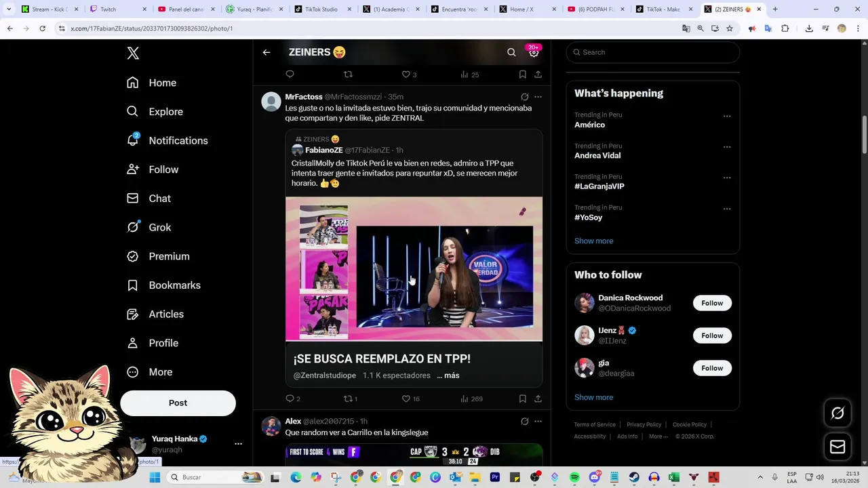Follow IJenz

(x=712, y=335)
